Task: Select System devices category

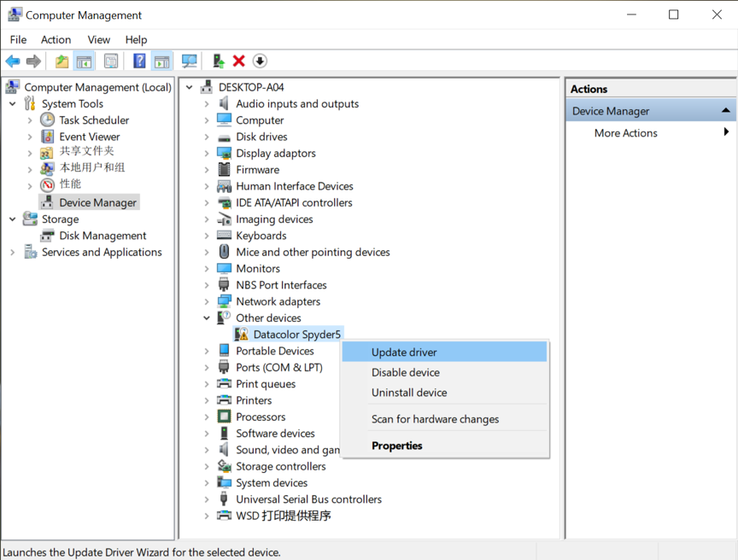Action: click(272, 482)
